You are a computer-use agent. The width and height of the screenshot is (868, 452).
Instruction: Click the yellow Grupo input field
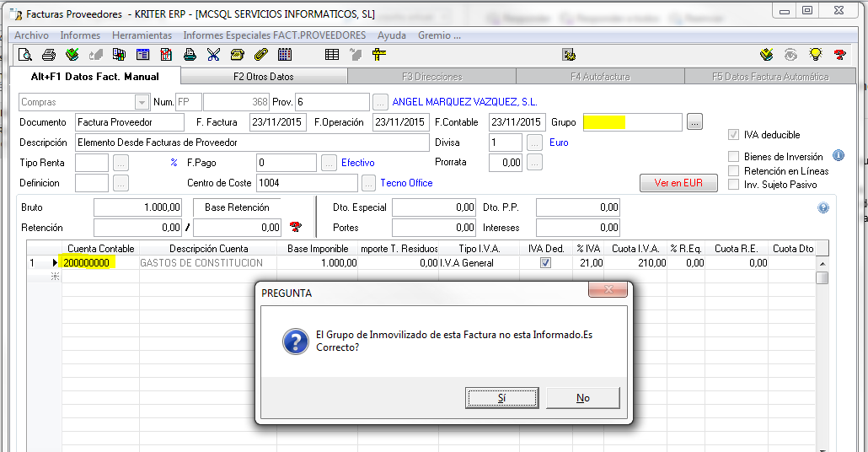pyautogui.click(x=632, y=122)
